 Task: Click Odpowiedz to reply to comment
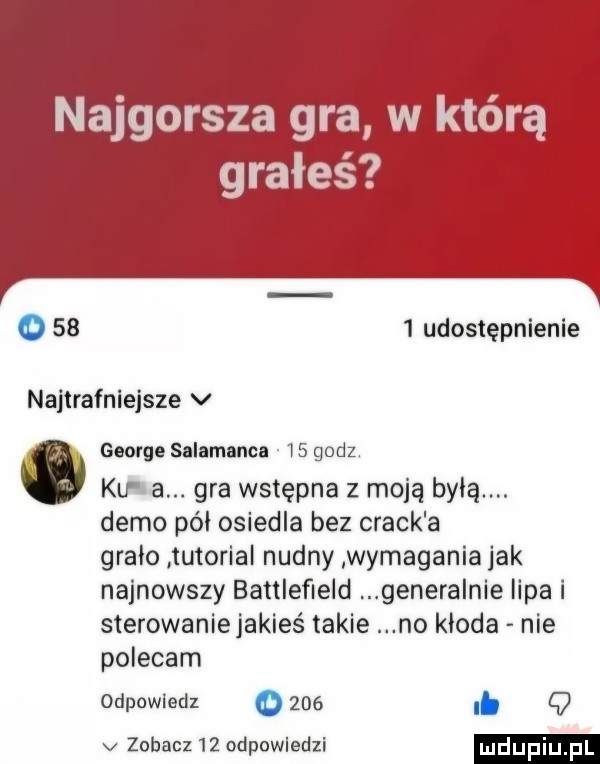[x=150, y=703]
